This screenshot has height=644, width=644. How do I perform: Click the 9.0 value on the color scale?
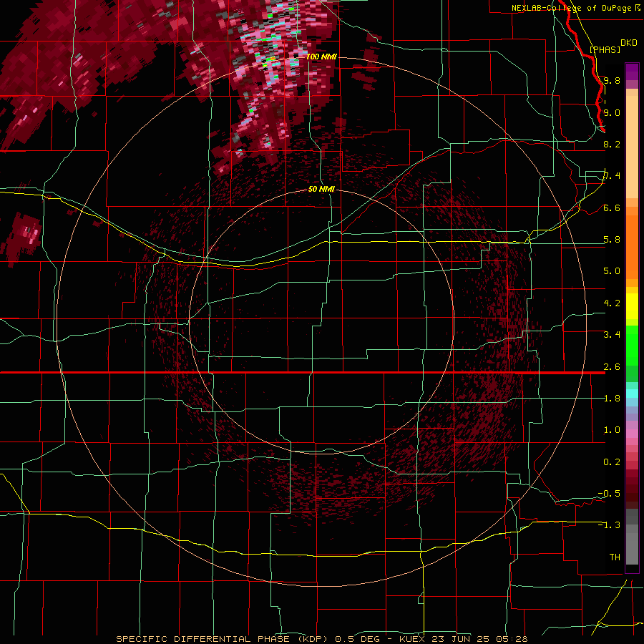612,112
